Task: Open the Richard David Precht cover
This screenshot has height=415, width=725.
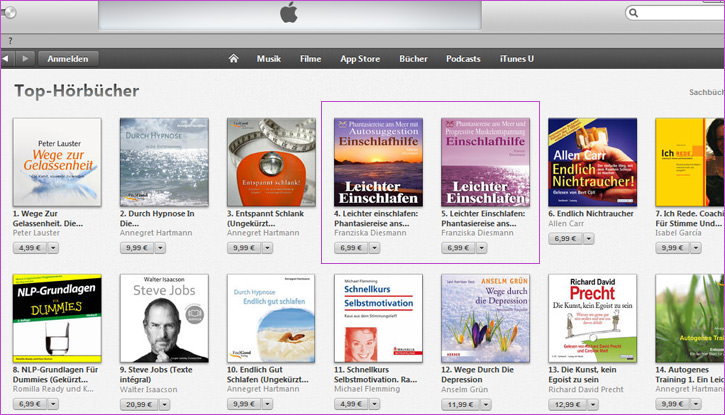Action: (x=592, y=318)
